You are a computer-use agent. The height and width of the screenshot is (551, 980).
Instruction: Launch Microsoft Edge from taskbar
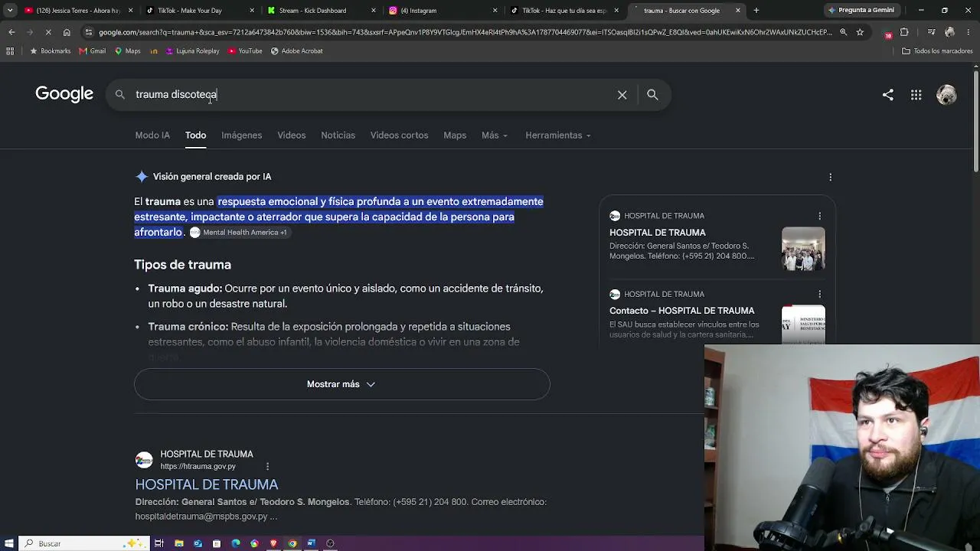coord(235,543)
